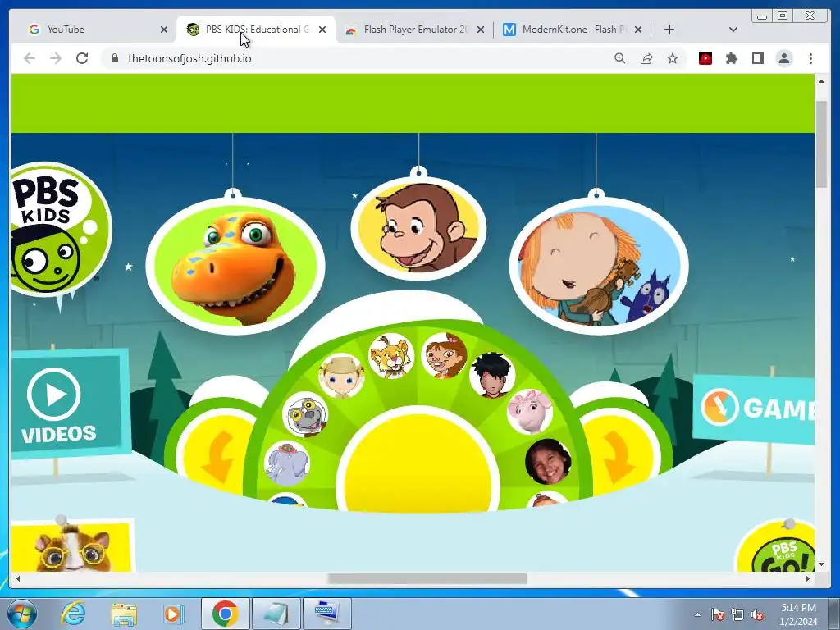Select the lion cub character icon
Image resolution: width=840 pixels, height=630 pixels.
(391, 356)
